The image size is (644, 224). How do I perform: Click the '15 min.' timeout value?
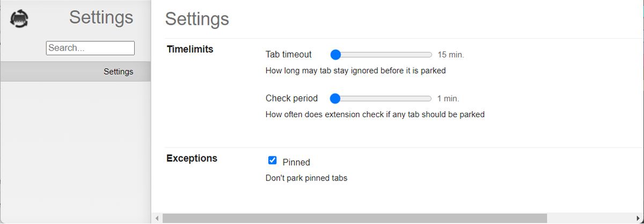click(451, 55)
